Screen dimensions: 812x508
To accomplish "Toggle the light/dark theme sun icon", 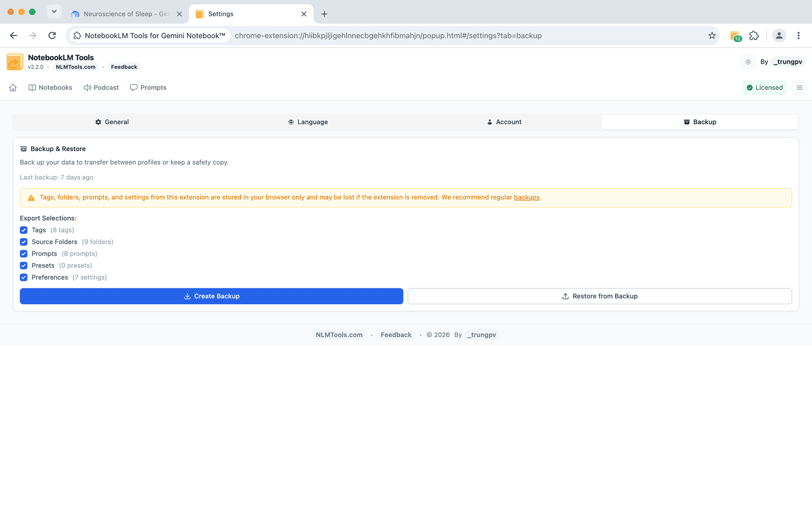I will coord(748,62).
